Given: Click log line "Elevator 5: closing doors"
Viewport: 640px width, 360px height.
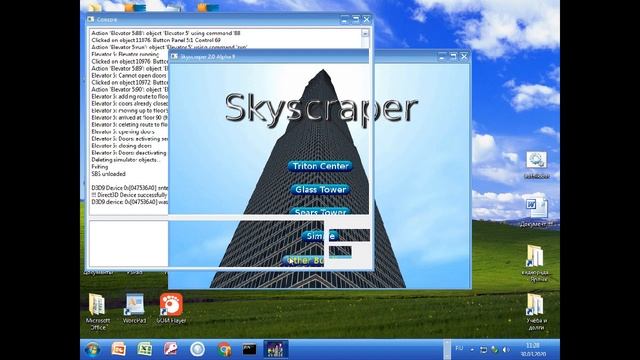Looking at the screenshot, I should click(x=122, y=146).
